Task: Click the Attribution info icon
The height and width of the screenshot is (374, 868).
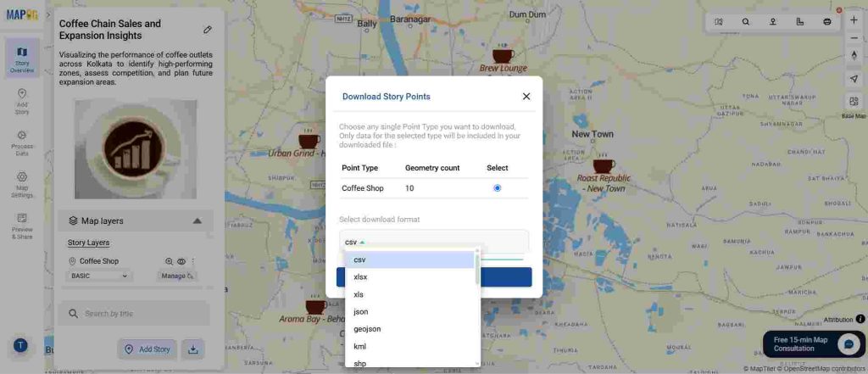Action: tap(860, 319)
